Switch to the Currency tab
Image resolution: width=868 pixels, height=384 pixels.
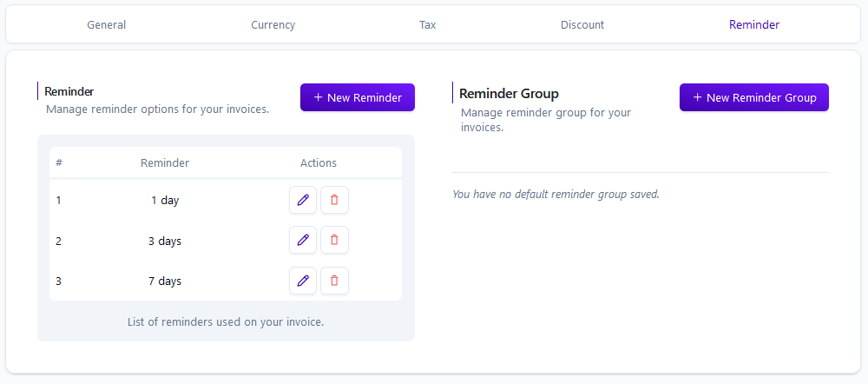point(273,25)
